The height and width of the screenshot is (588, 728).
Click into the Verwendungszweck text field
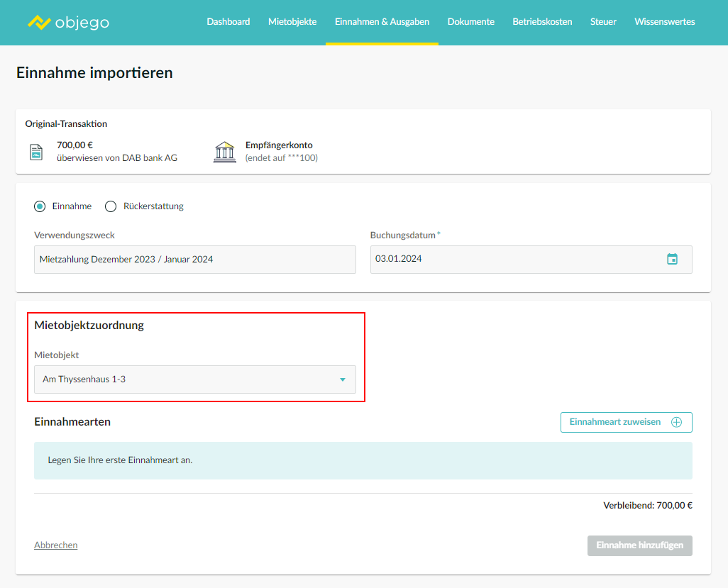tap(194, 260)
